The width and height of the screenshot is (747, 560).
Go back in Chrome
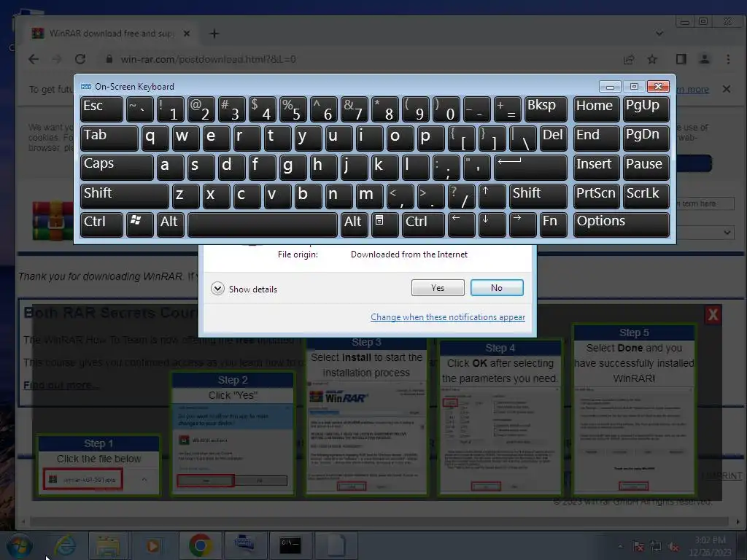34,59
